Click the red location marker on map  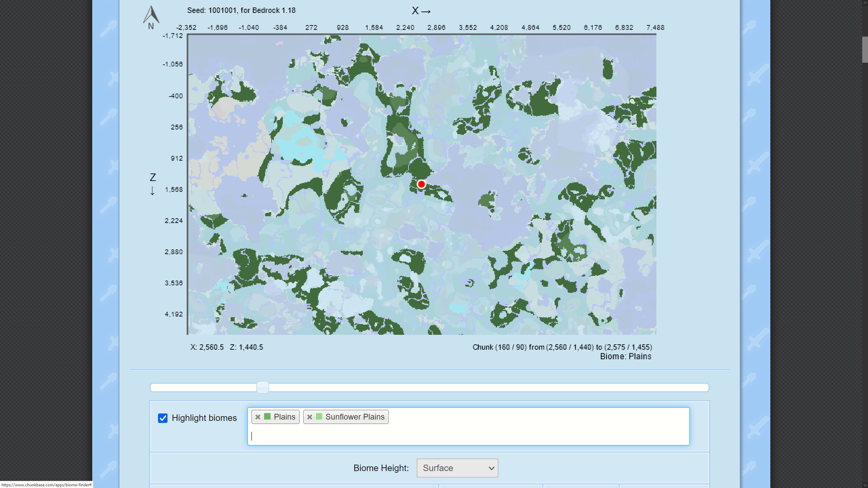click(421, 184)
